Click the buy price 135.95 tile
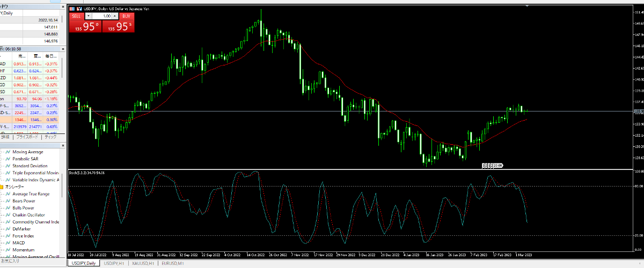 point(118,26)
